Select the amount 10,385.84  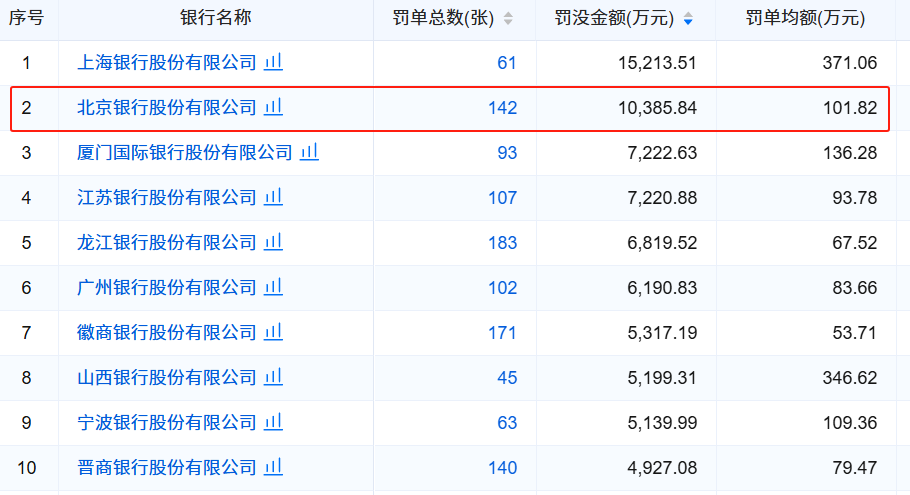point(657,108)
